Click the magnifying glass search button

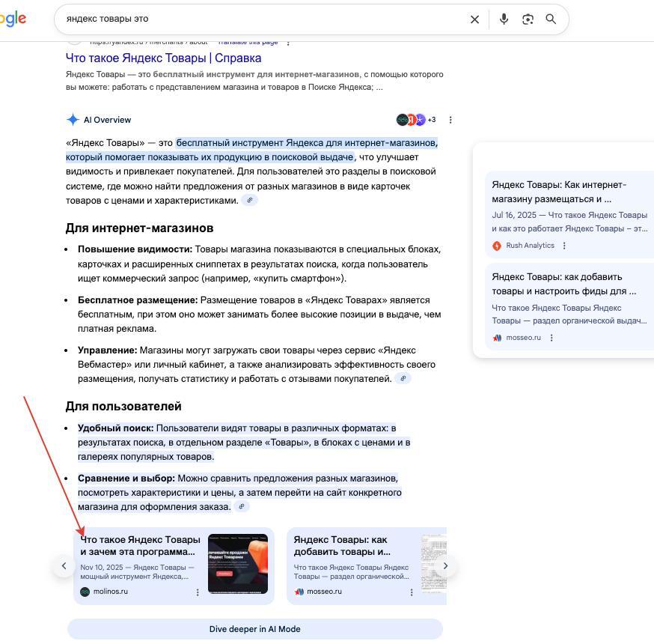point(551,19)
